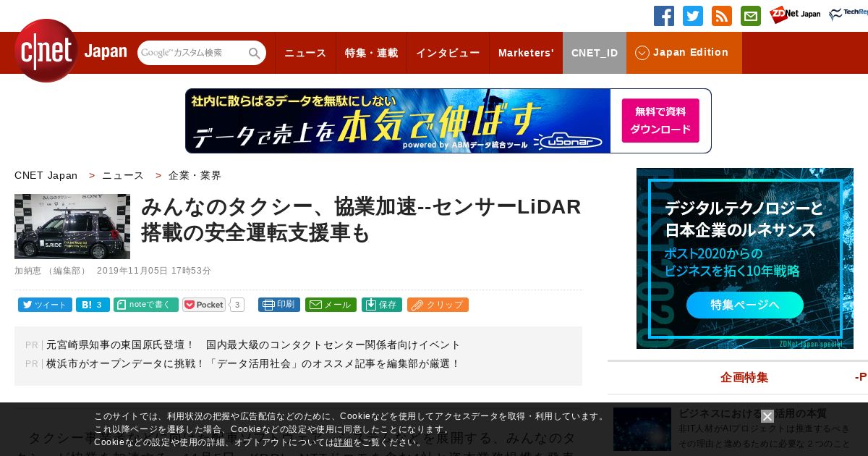Image resolution: width=868 pixels, height=456 pixels.
Task: Open the RSS feed icon
Action: [x=722, y=16]
